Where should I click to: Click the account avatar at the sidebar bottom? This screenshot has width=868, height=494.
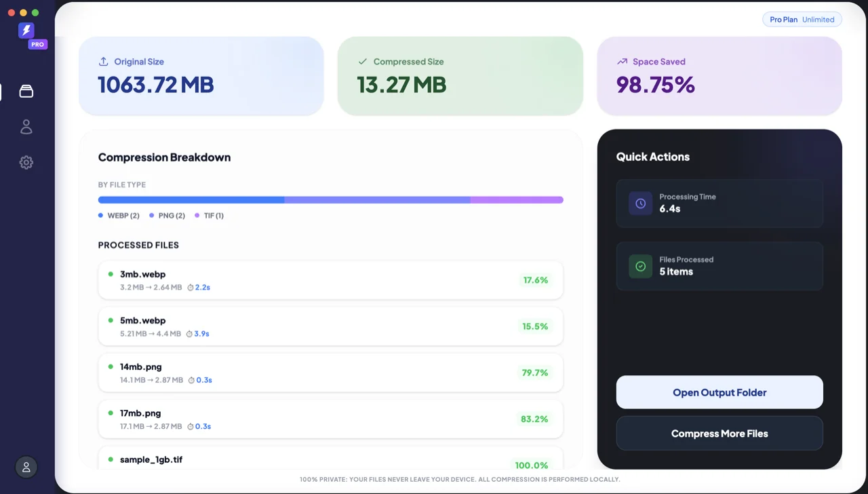tap(26, 467)
